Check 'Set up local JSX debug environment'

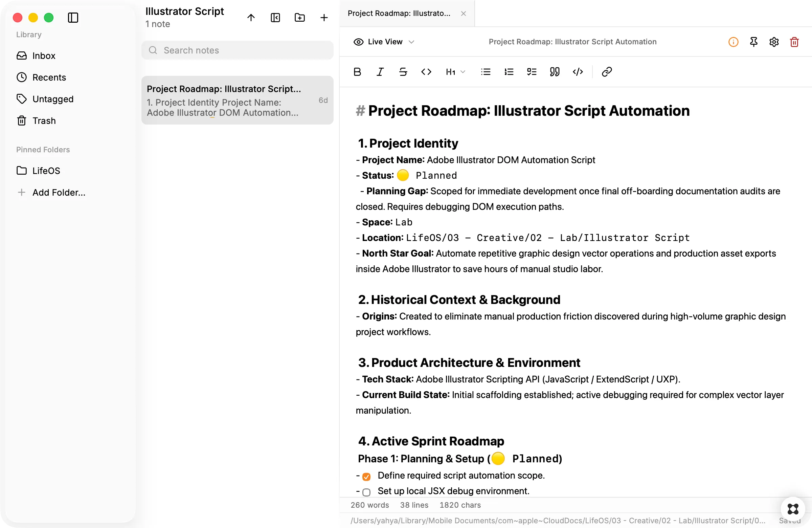[x=366, y=492]
